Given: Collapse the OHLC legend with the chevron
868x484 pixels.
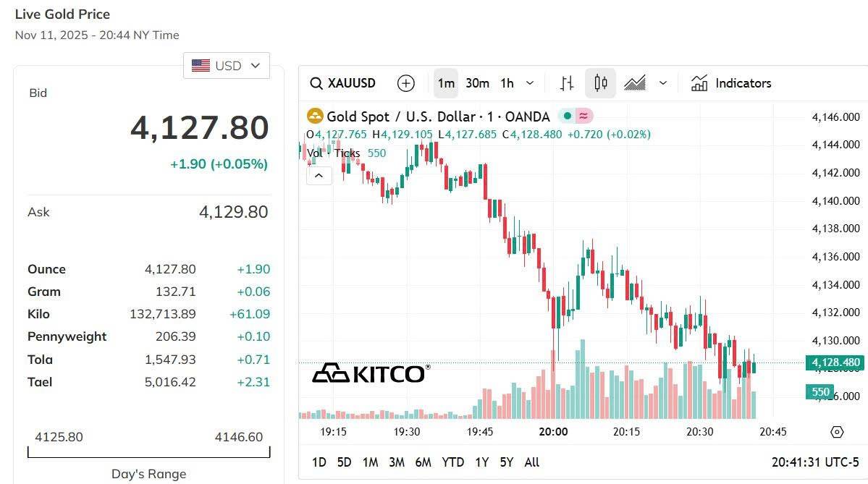Looking at the screenshot, I should (x=319, y=175).
